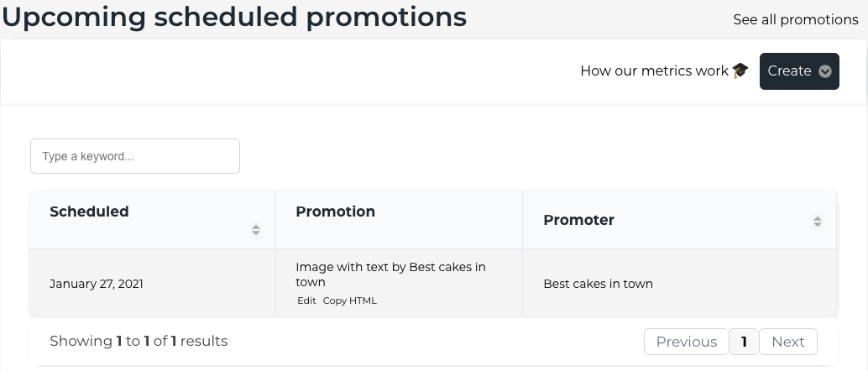Screen dimensions: 868x371
Task: Click the Promoter column header text
Action: [x=578, y=220]
